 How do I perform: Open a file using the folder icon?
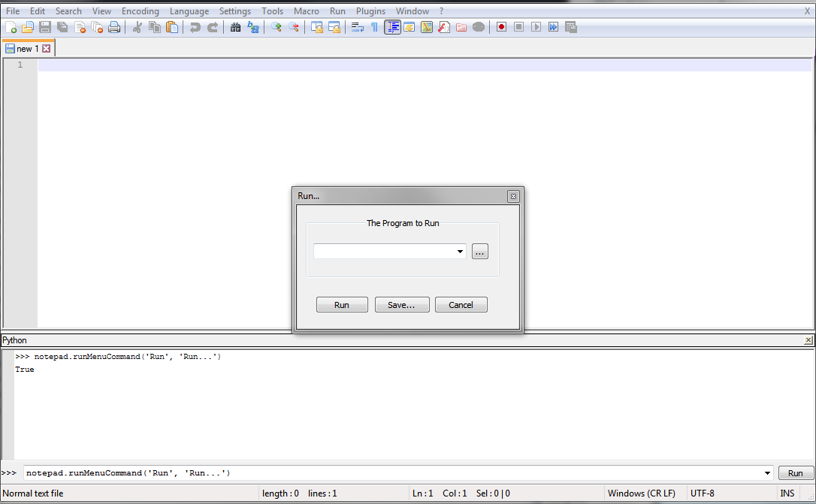click(28, 28)
